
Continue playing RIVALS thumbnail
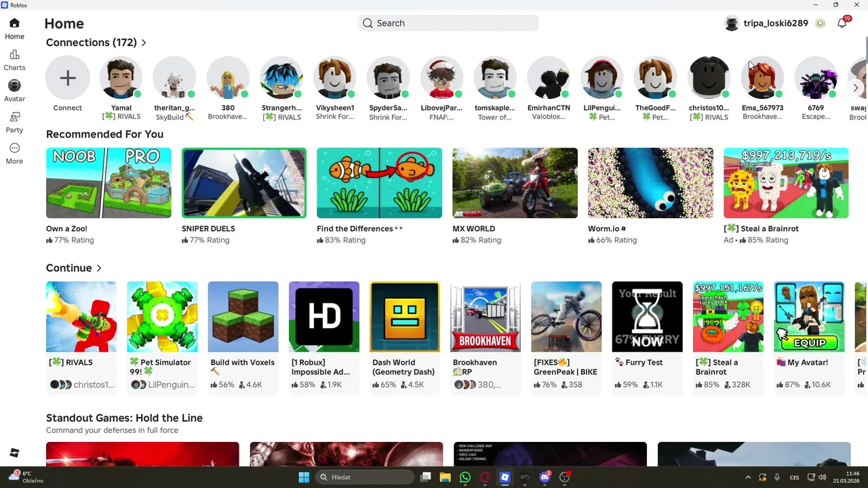(81, 317)
